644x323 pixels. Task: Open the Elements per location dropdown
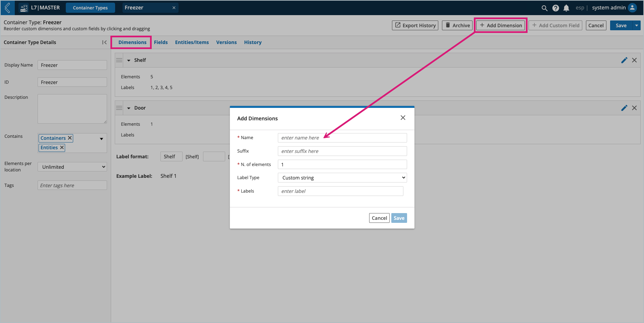click(72, 167)
